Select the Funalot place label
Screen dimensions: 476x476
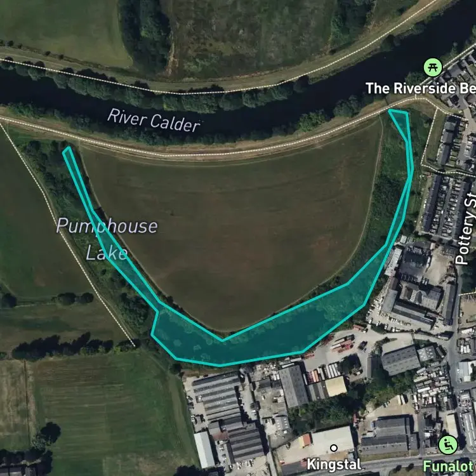[x=449, y=466]
